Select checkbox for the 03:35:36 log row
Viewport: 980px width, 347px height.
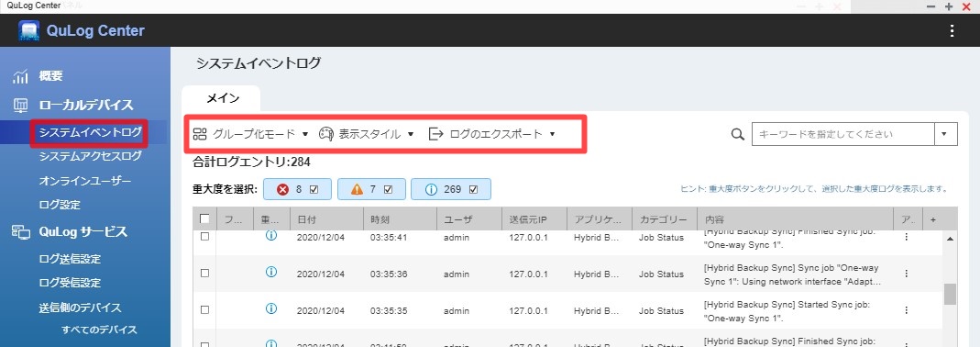[x=204, y=273]
